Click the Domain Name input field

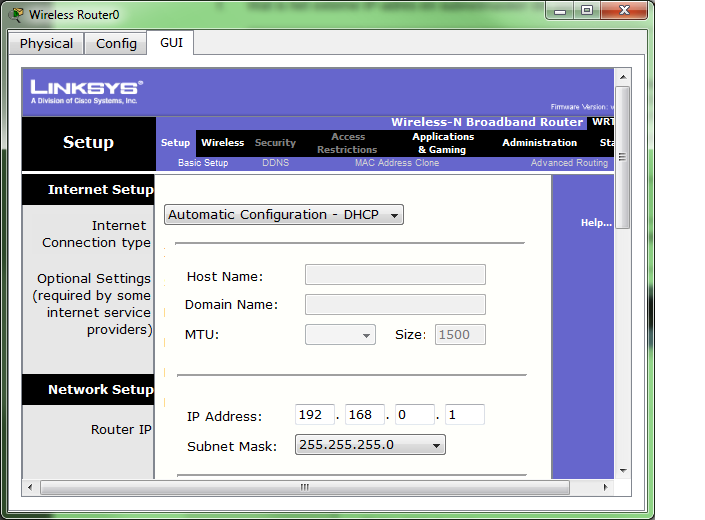click(x=395, y=305)
